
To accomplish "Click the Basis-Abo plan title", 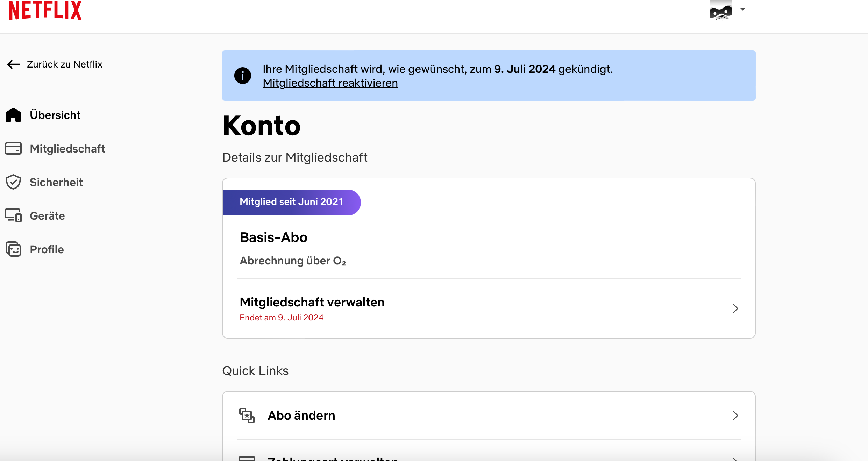I will pos(273,237).
